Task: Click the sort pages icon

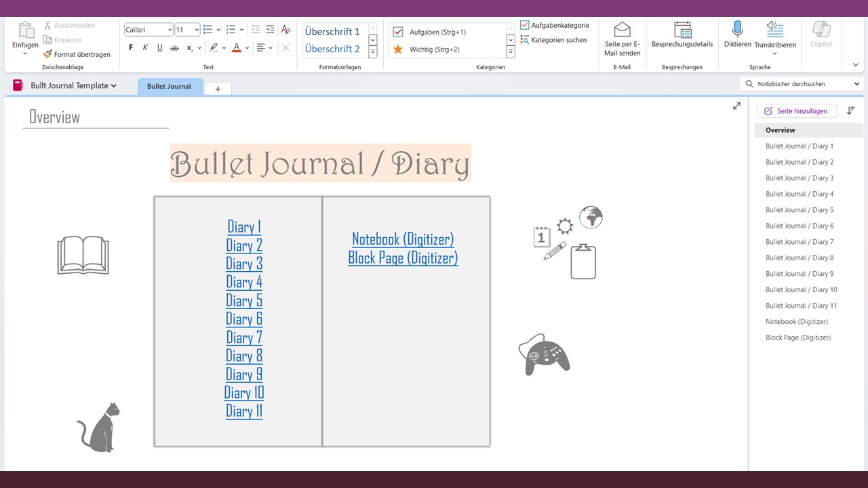Action: [x=851, y=110]
